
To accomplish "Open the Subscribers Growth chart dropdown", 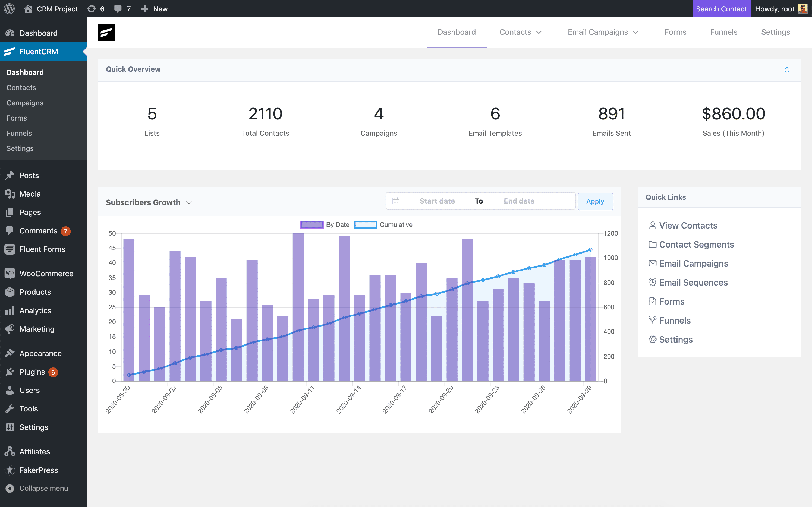I will pyautogui.click(x=149, y=202).
